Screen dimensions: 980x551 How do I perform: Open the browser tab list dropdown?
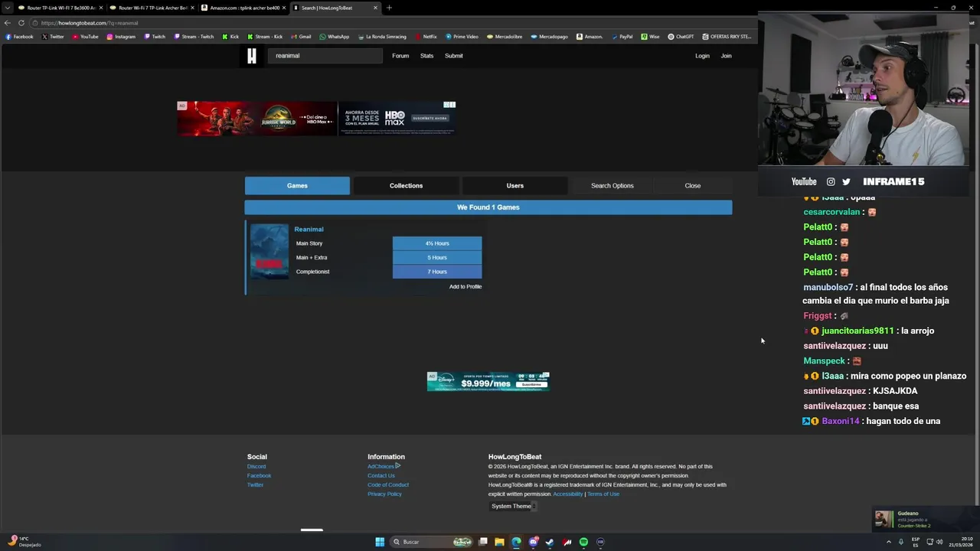8,8
